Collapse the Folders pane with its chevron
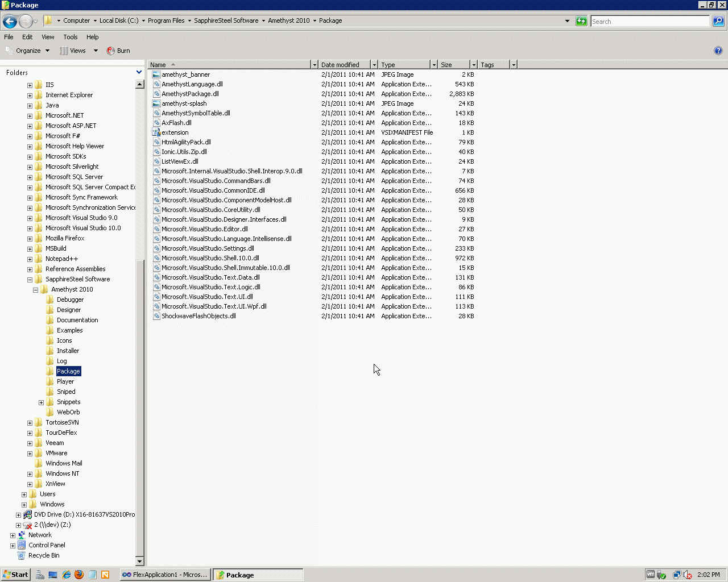 [139, 72]
